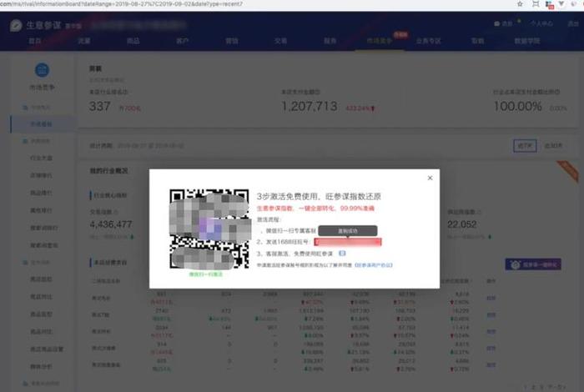Screen dimensions: 584x392
Task: Go to page 2 in table pagination
Action: tap(533, 386)
